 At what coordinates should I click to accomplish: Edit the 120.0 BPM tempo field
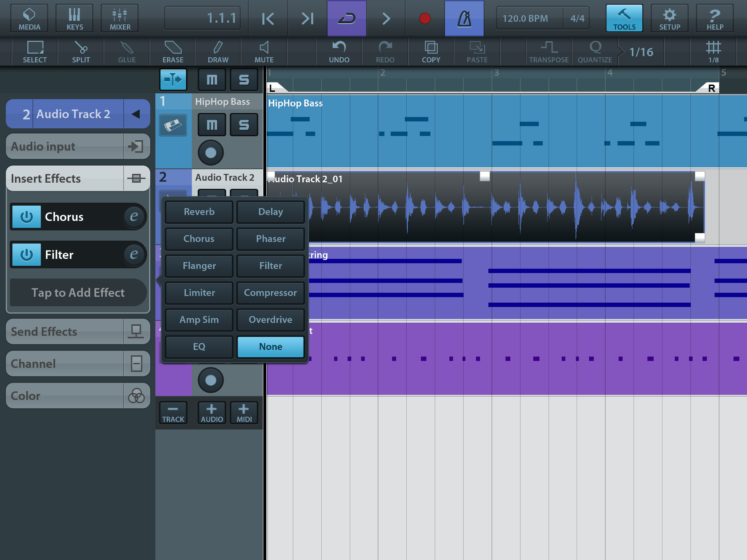[529, 18]
